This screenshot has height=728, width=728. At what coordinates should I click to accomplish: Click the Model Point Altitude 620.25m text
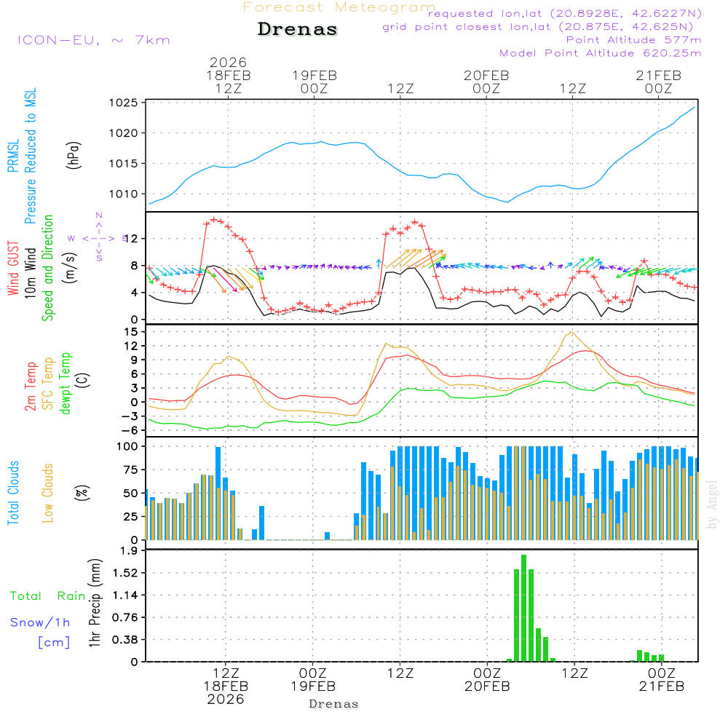601,53
